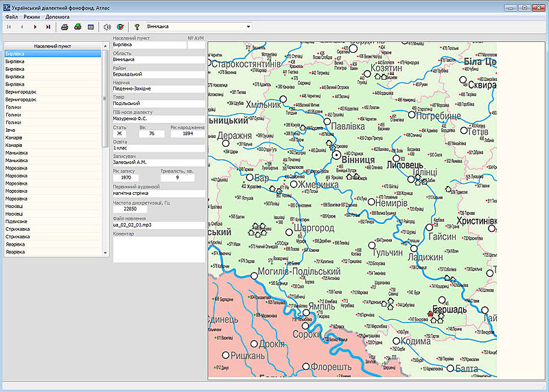This screenshot has height=392, width=549.
Task: Click the file field ua_02_02_01.mp3
Action: tap(159, 225)
